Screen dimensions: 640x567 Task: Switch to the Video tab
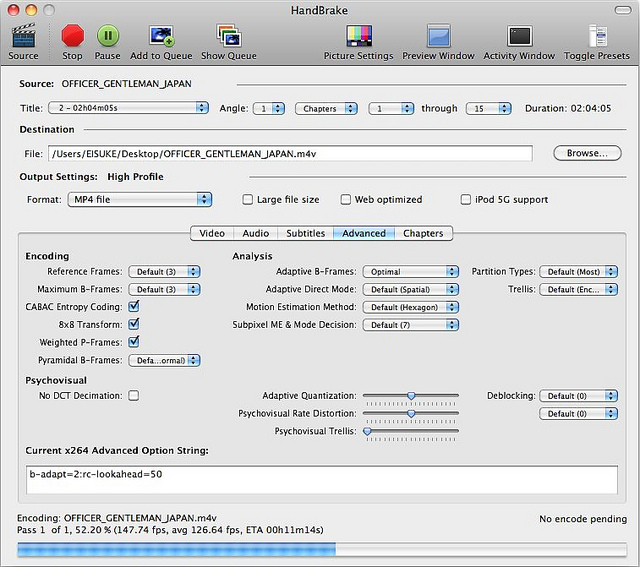[x=212, y=233]
